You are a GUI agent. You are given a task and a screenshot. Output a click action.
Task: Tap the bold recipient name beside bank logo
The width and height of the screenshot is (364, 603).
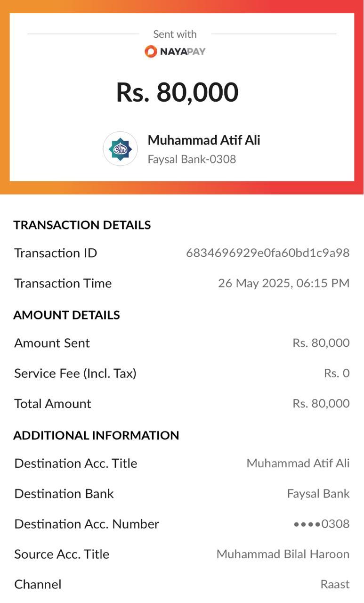(203, 140)
